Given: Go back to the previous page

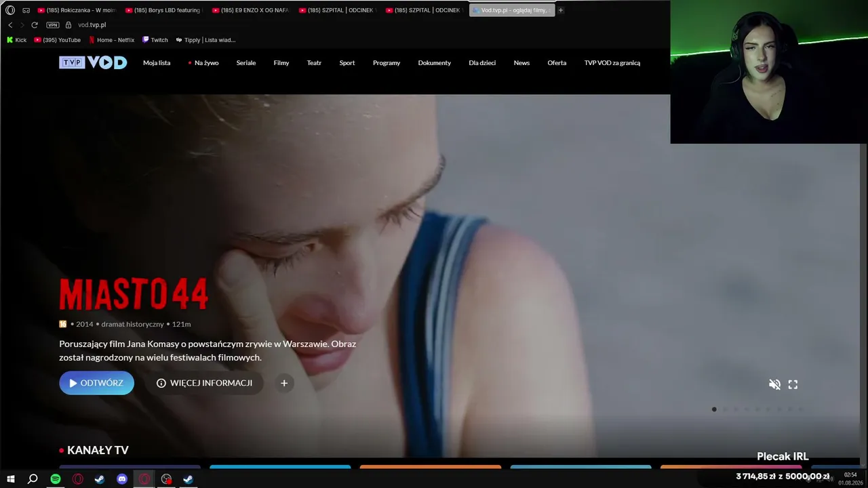Looking at the screenshot, I should [x=10, y=25].
